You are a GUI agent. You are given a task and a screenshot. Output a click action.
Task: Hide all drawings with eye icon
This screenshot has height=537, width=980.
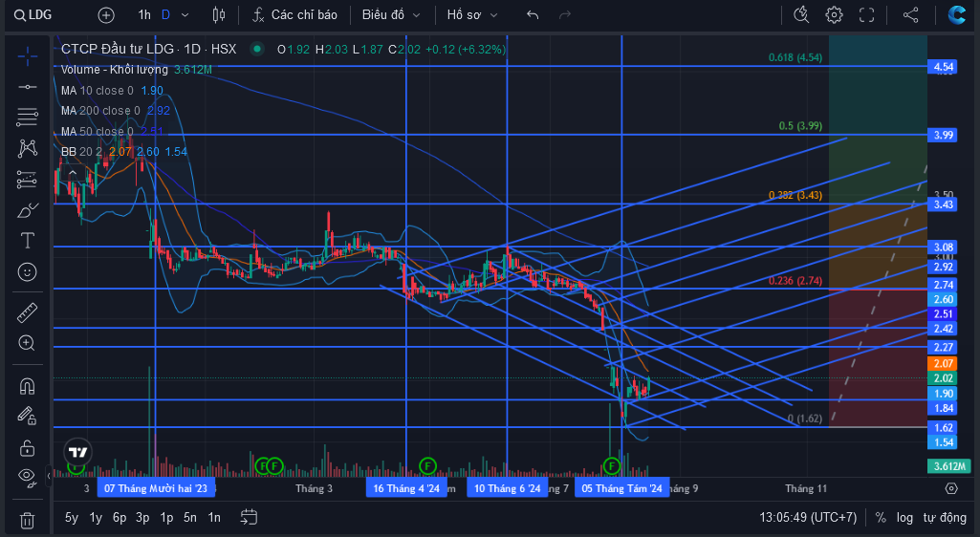pos(27,477)
